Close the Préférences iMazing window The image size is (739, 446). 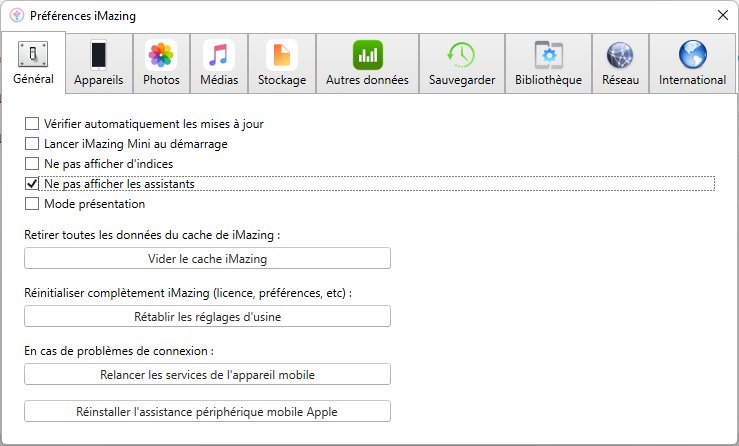723,16
